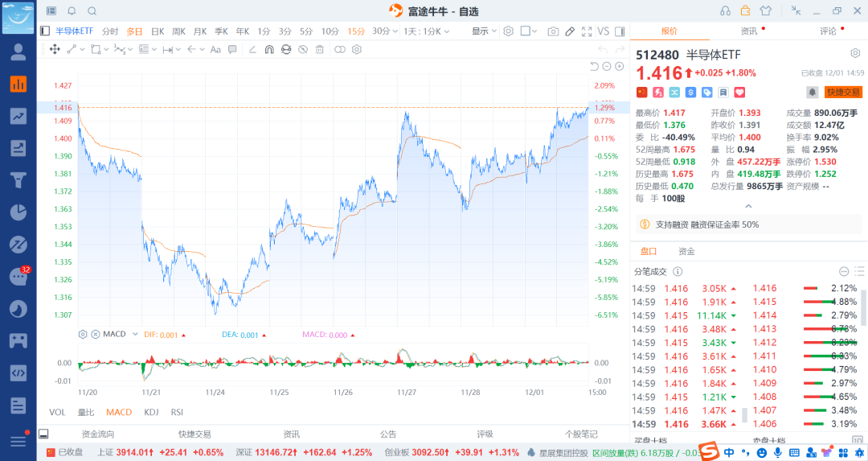Select the move crosshair drawing tool
Screen dimensions: 868x461
(55, 49)
